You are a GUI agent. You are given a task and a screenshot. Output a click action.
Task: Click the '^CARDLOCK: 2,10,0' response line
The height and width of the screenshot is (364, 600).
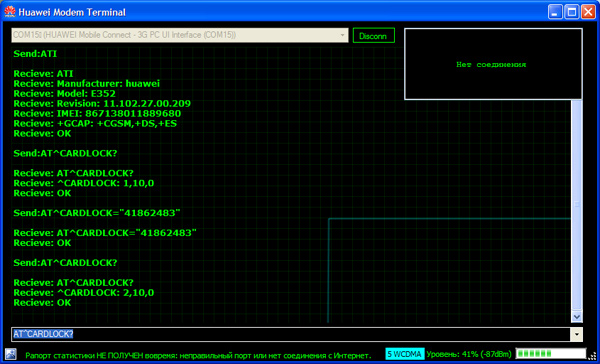[x=84, y=293]
